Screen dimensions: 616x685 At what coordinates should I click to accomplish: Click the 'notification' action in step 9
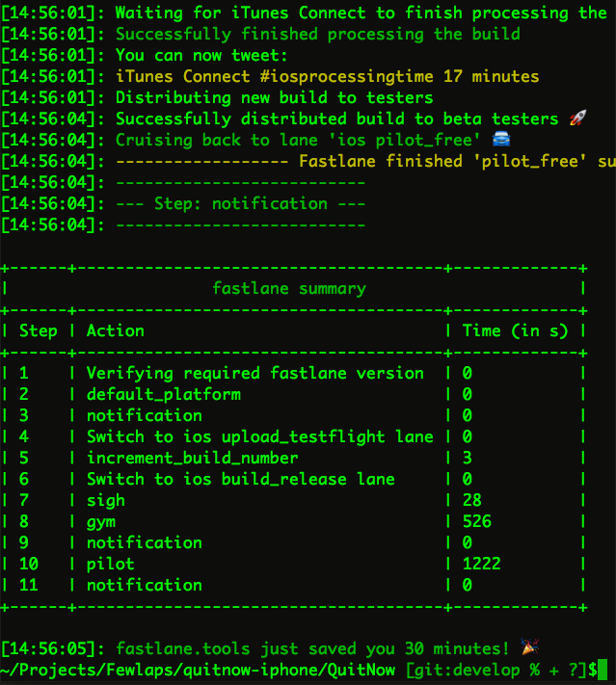click(145, 543)
